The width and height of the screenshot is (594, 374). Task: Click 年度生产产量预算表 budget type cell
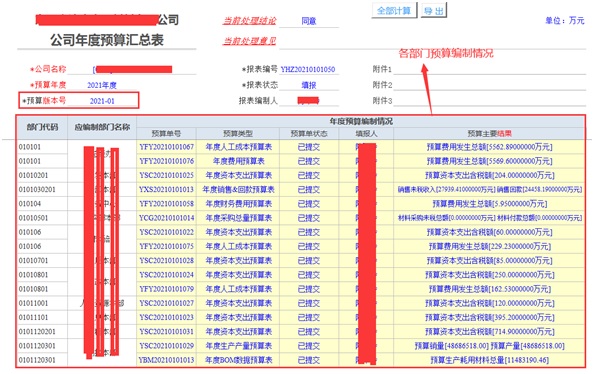pos(238,346)
